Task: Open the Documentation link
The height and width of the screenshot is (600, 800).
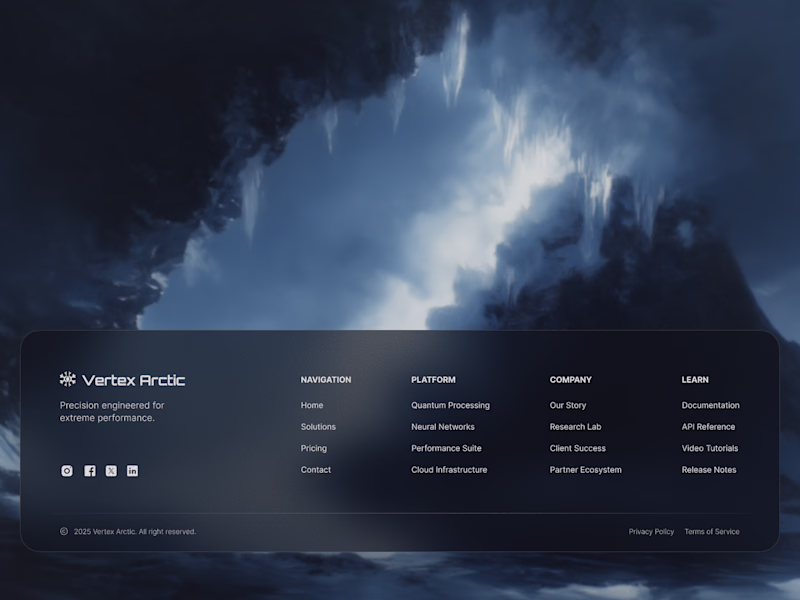Action: tap(710, 405)
